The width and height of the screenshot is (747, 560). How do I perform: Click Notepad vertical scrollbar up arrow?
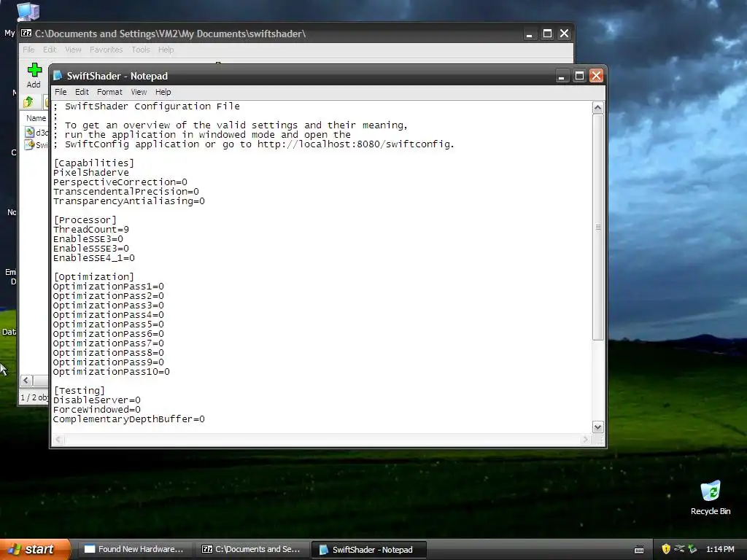(x=598, y=108)
